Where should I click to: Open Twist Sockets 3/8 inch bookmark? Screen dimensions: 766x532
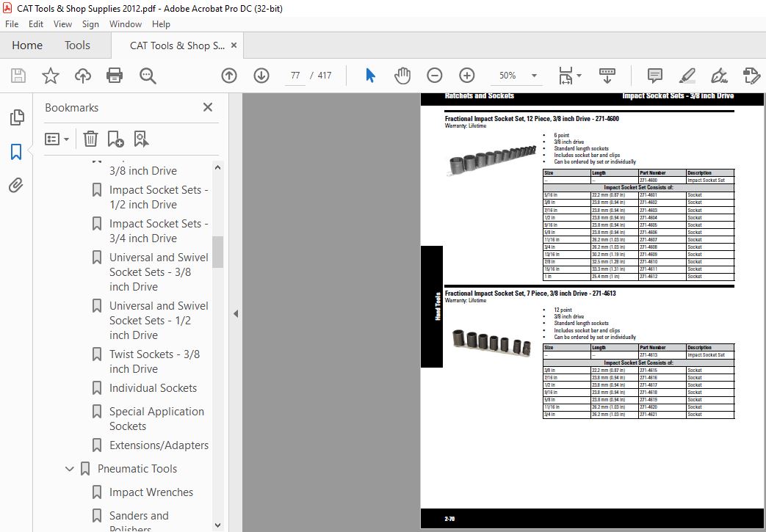pos(154,362)
